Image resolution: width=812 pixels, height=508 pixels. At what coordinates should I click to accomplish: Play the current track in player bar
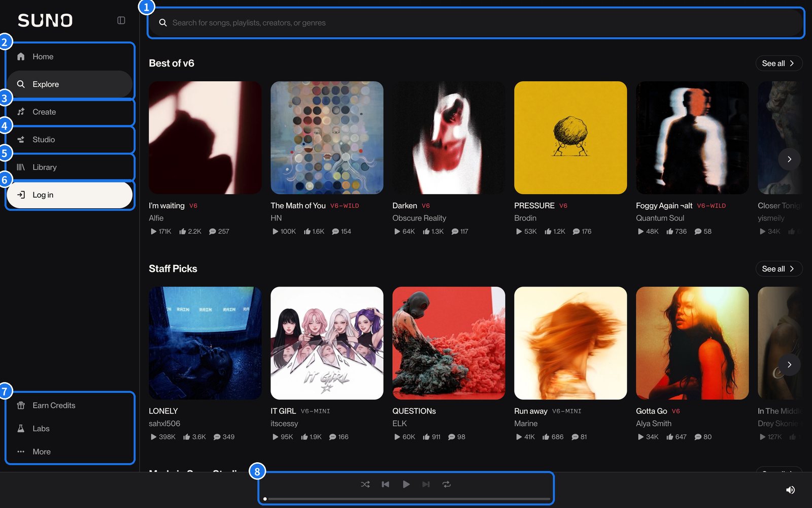pyautogui.click(x=406, y=484)
